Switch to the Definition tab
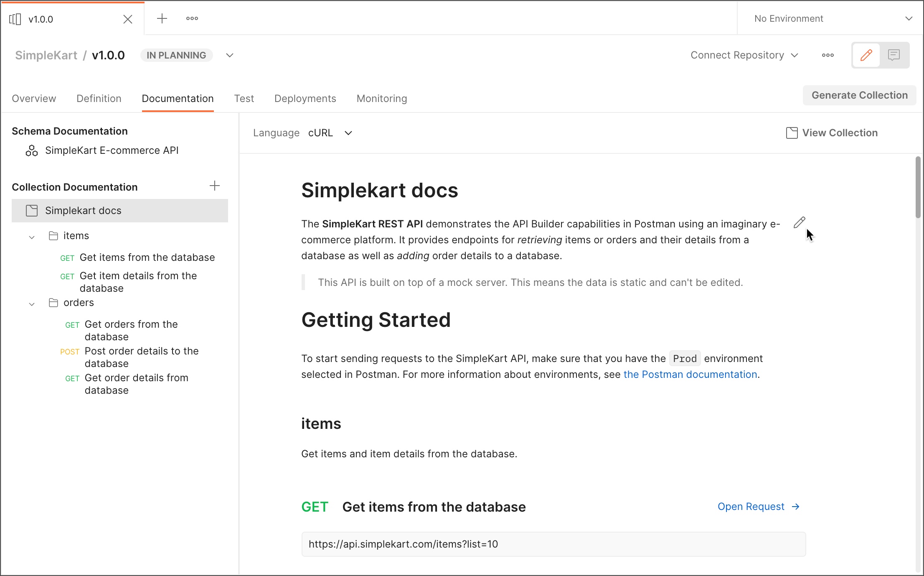 click(99, 99)
